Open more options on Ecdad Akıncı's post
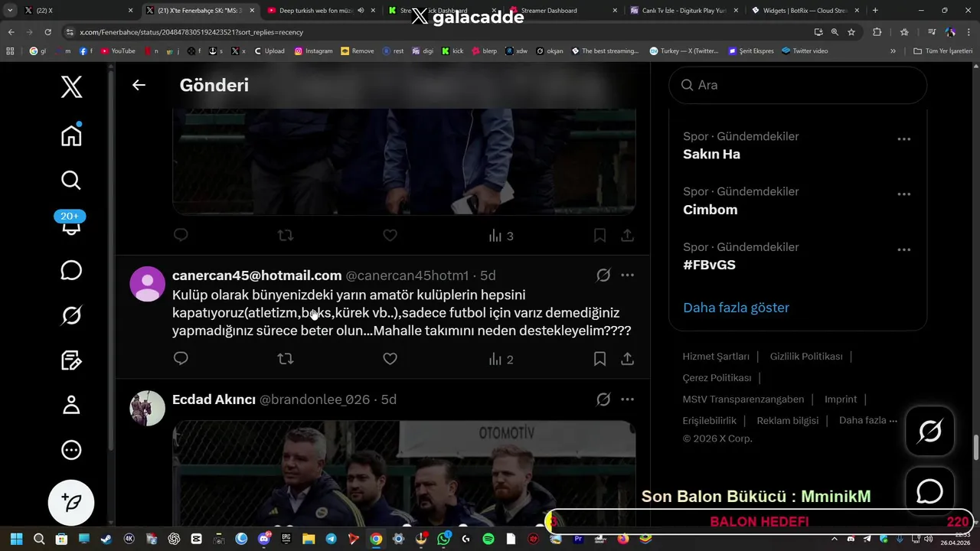Image resolution: width=980 pixels, height=551 pixels. pos(627,399)
